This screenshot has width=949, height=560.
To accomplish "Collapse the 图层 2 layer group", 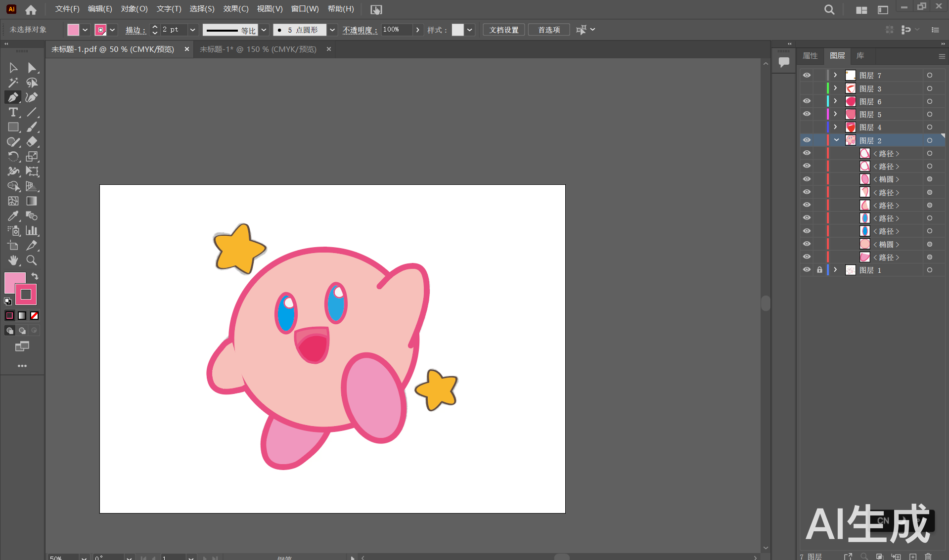I will click(x=836, y=140).
